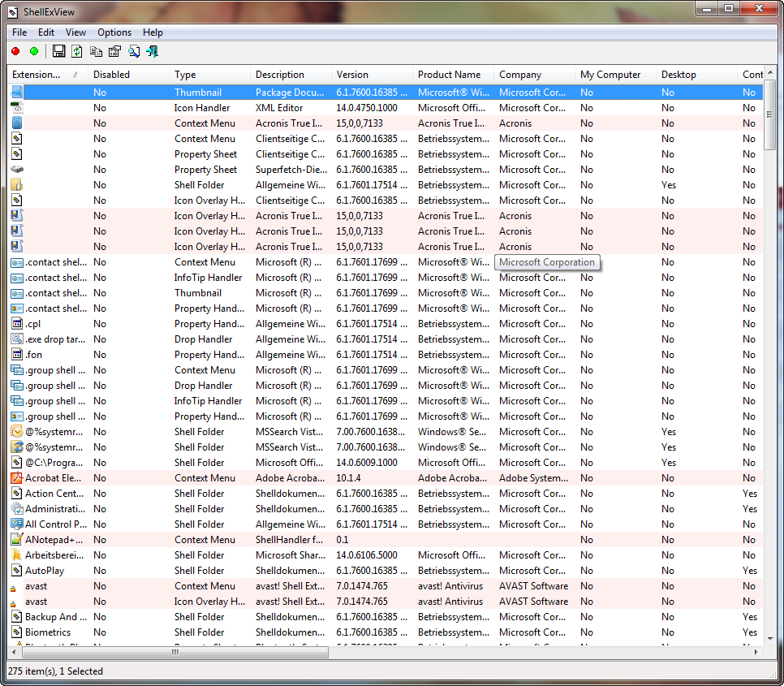Click the Save (floppy disk) toolbar icon
Viewport: 784px width, 686px height.
[x=59, y=51]
